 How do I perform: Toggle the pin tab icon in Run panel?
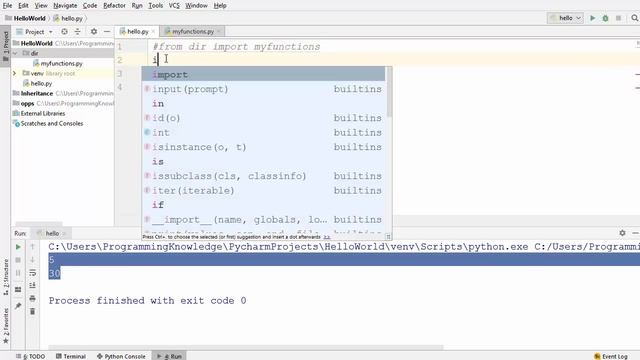tap(18, 306)
